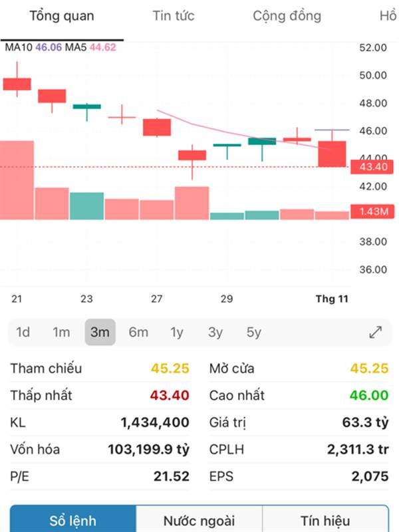Set chart range to 1y
This screenshot has width=399, height=532.
(x=176, y=332)
